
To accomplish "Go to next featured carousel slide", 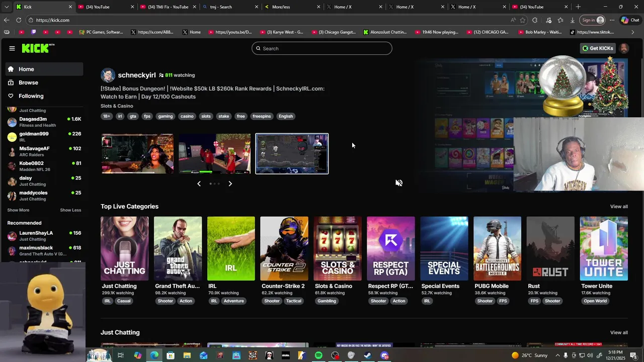I will click(x=230, y=184).
